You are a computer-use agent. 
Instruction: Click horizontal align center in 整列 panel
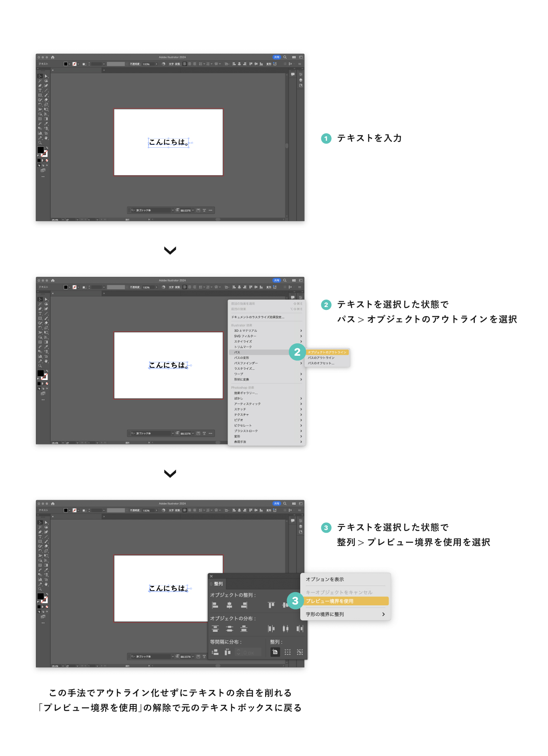pos(230,605)
